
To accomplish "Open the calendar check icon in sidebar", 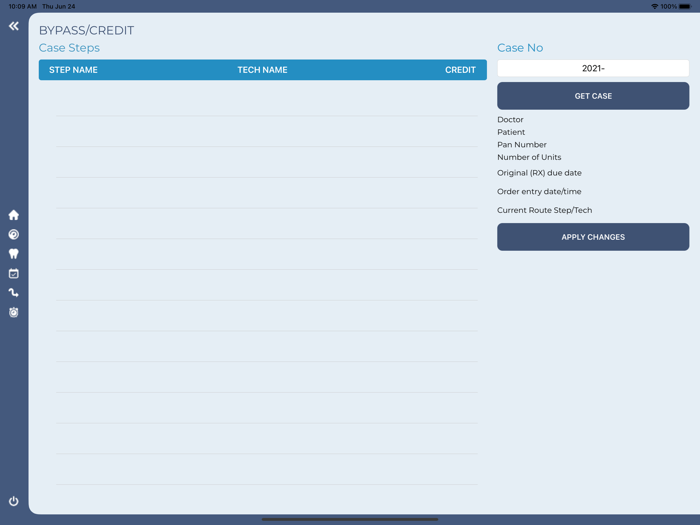I will coord(14,273).
